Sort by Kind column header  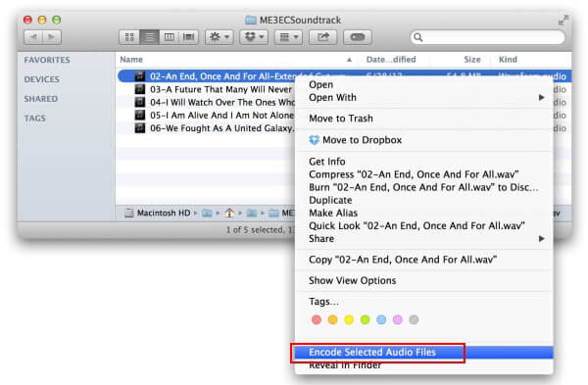pos(508,60)
